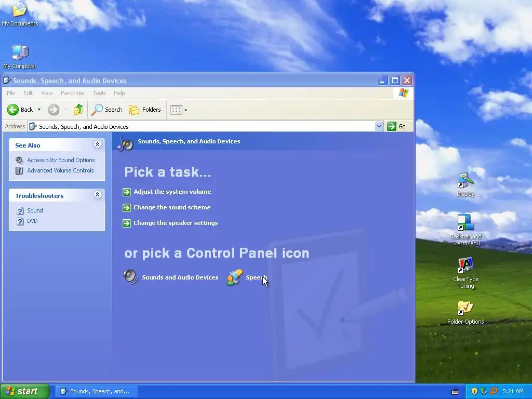Open Accessibility Sound Options link
The image size is (532, 399).
[x=61, y=160]
